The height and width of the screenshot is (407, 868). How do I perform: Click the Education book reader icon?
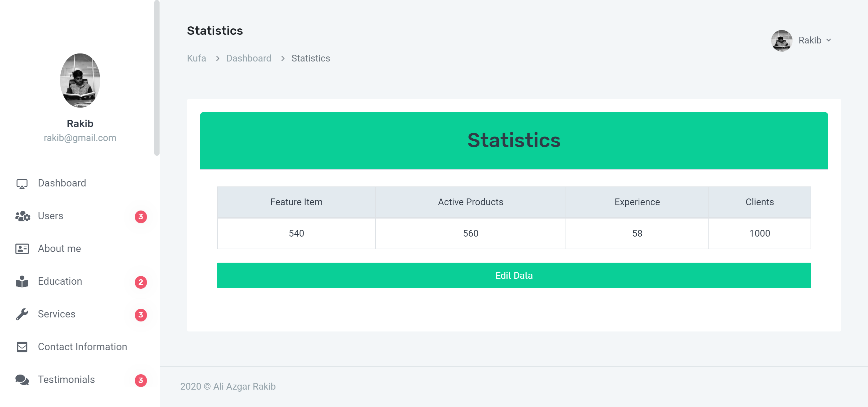pos(22,282)
